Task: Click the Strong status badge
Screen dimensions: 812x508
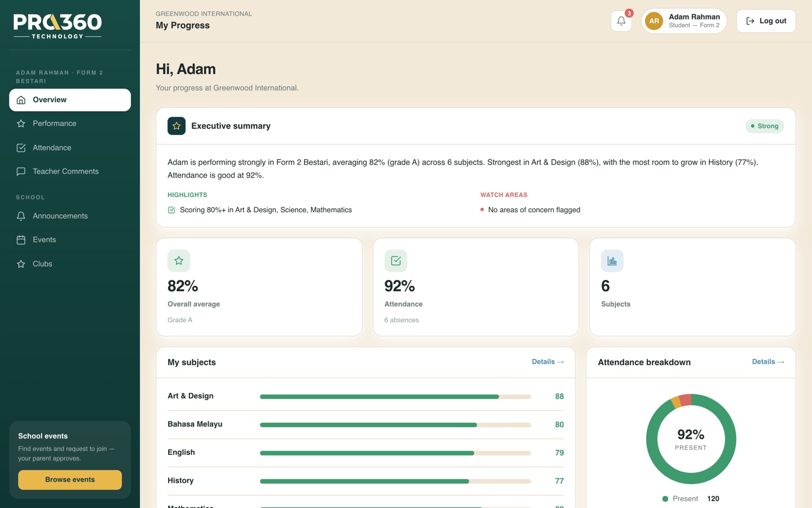Action: (765, 126)
